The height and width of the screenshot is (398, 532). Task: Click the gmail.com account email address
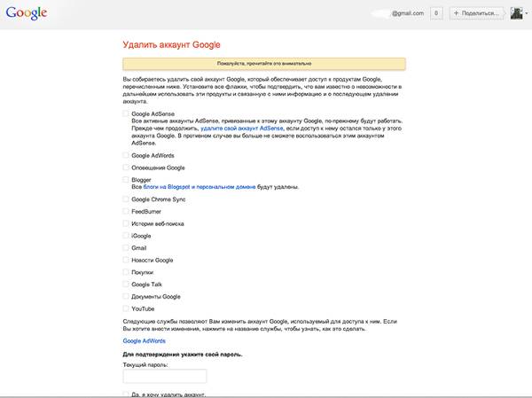[x=408, y=13]
